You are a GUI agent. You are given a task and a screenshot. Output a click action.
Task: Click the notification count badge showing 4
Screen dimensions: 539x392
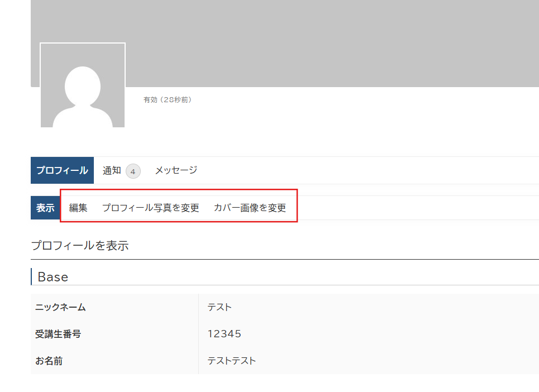(x=133, y=171)
